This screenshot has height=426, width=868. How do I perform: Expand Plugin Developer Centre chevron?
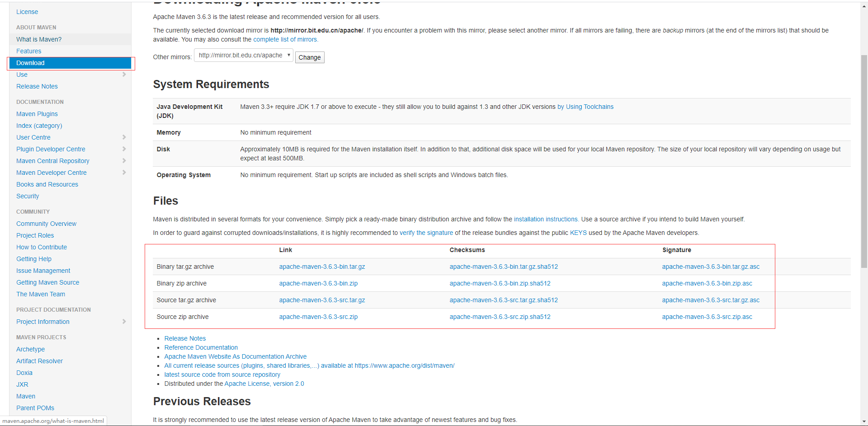124,149
